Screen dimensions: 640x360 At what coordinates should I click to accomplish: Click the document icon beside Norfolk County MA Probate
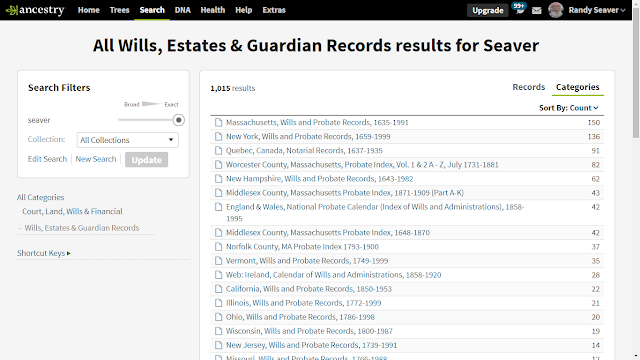coord(219,247)
